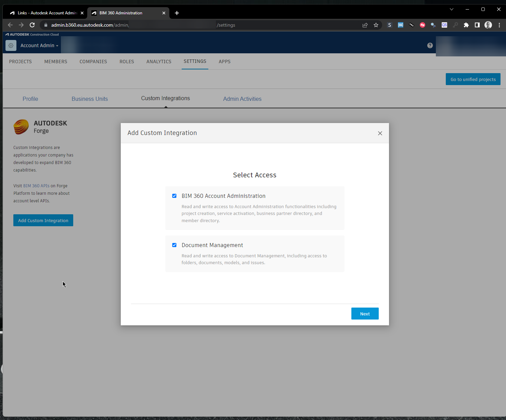Toggle the browser side panel icon
Screen dimensions: 506x420
(477, 25)
